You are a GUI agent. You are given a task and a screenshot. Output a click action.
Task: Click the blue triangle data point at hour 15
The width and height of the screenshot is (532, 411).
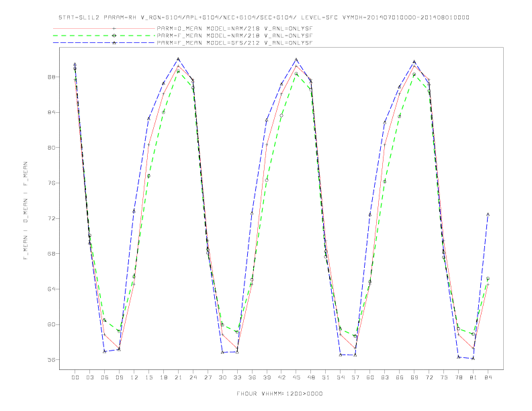pyautogui.click(x=148, y=118)
